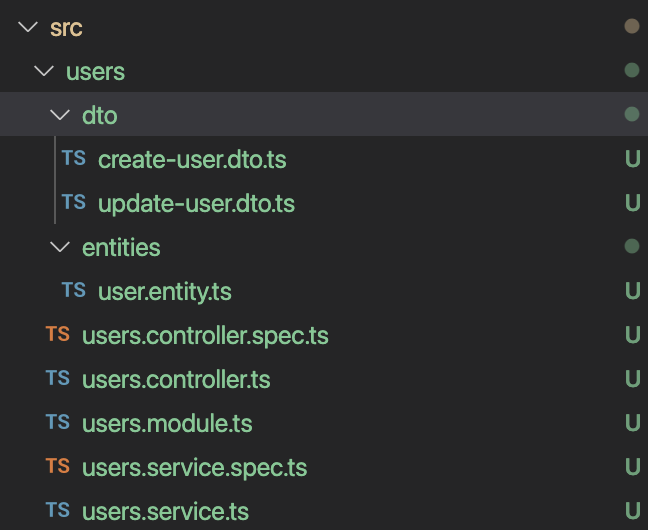Click the U untracked badge of users.service.spec.ts
648x530 pixels.
click(x=633, y=466)
